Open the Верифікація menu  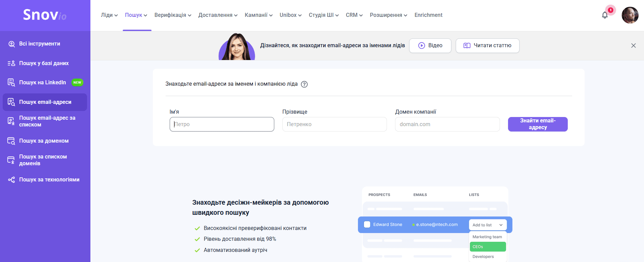pos(173,15)
